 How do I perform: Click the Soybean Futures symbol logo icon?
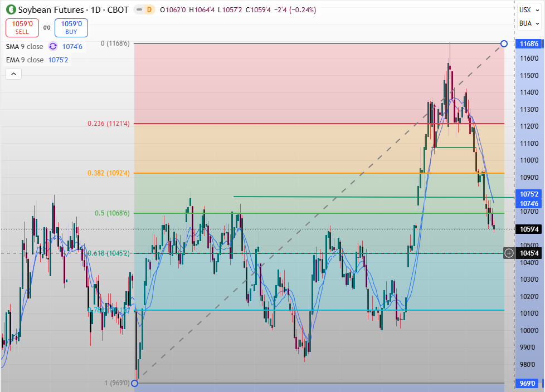(11, 10)
